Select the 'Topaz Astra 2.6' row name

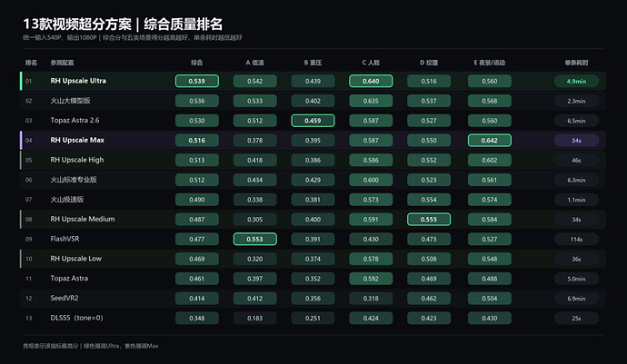[x=75, y=120]
